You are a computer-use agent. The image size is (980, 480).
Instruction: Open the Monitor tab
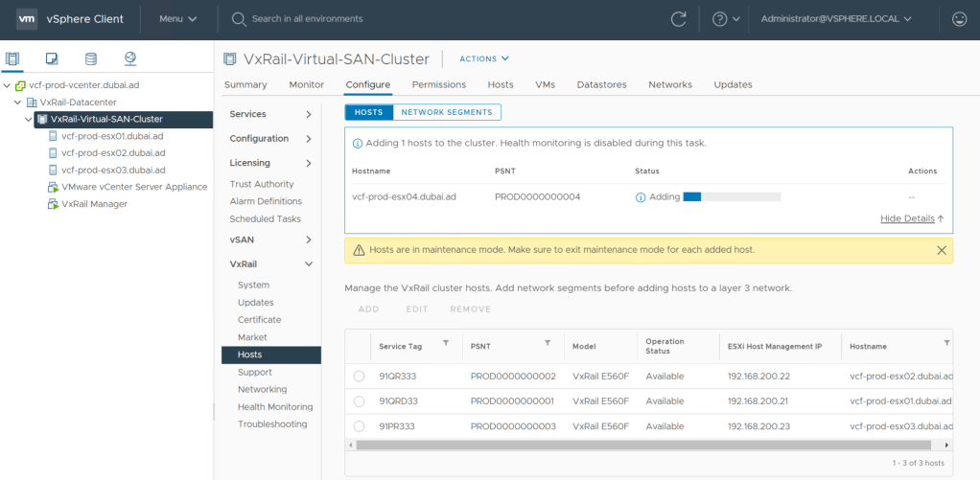pos(307,84)
